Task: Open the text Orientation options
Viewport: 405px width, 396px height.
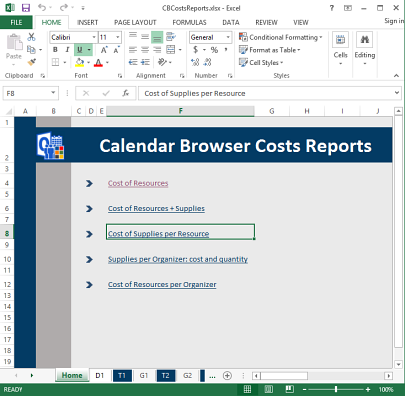Action: (162, 62)
